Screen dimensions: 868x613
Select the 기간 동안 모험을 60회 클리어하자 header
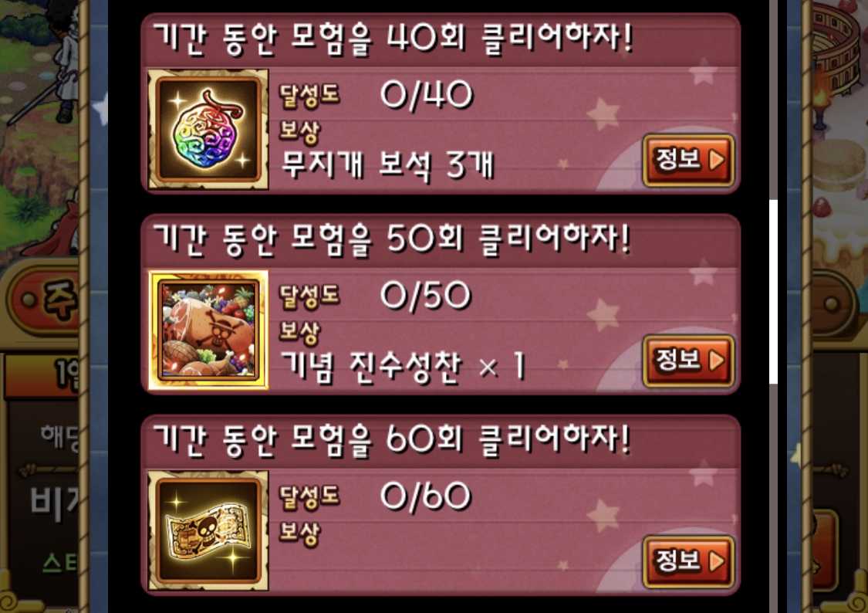point(392,439)
